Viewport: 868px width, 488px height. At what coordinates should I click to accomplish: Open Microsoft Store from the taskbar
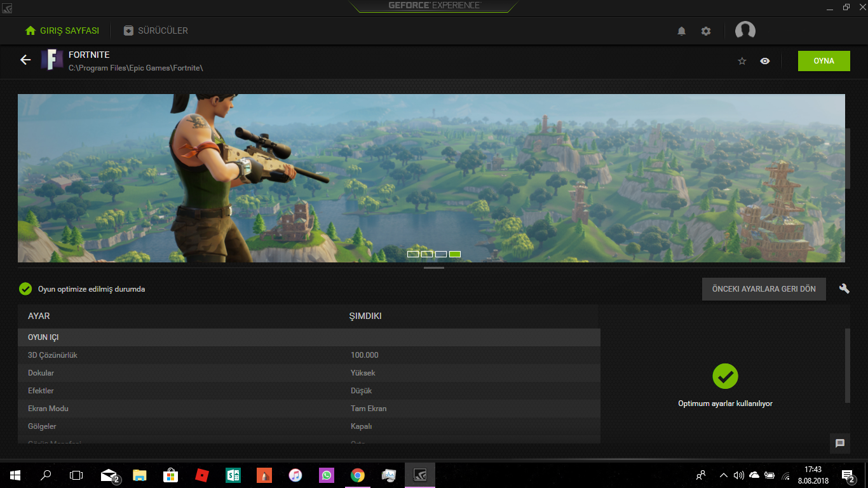click(170, 475)
